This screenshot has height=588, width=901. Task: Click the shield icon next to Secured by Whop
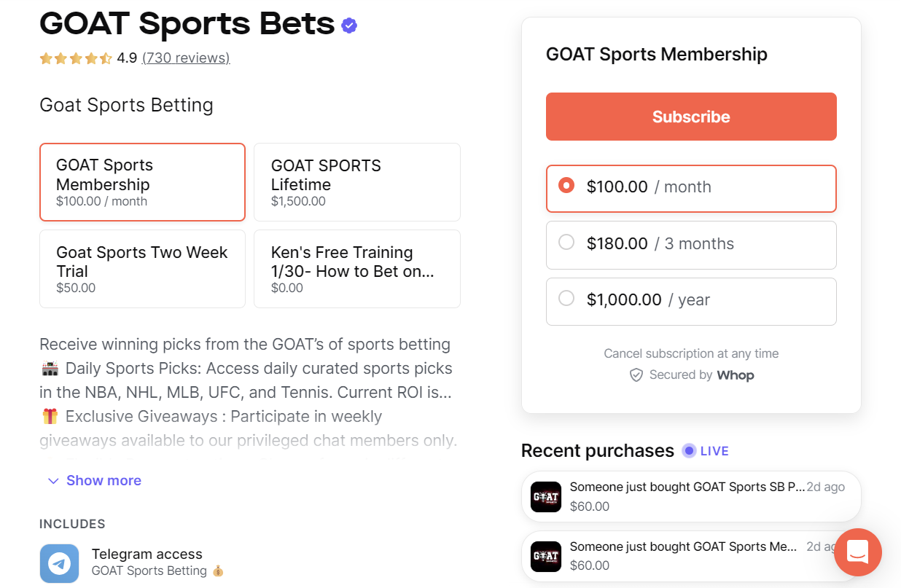coord(636,375)
